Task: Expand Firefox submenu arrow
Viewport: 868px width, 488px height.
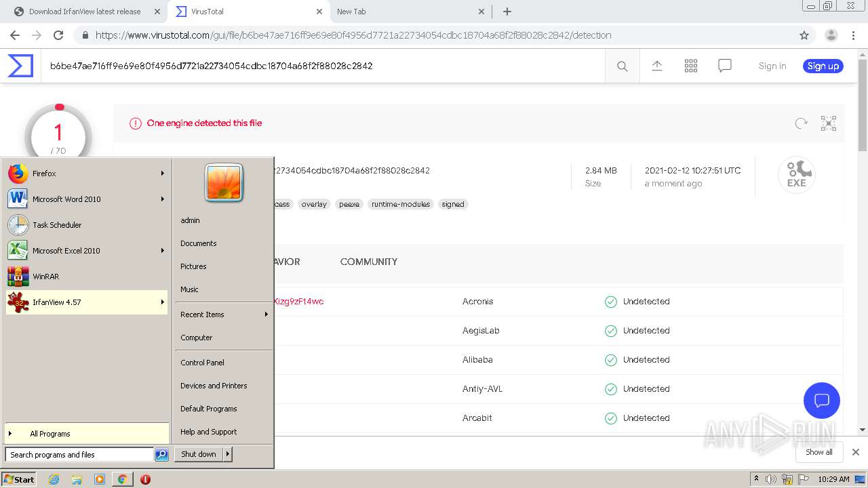Action: pyautogui.click(x=163, y=174)
